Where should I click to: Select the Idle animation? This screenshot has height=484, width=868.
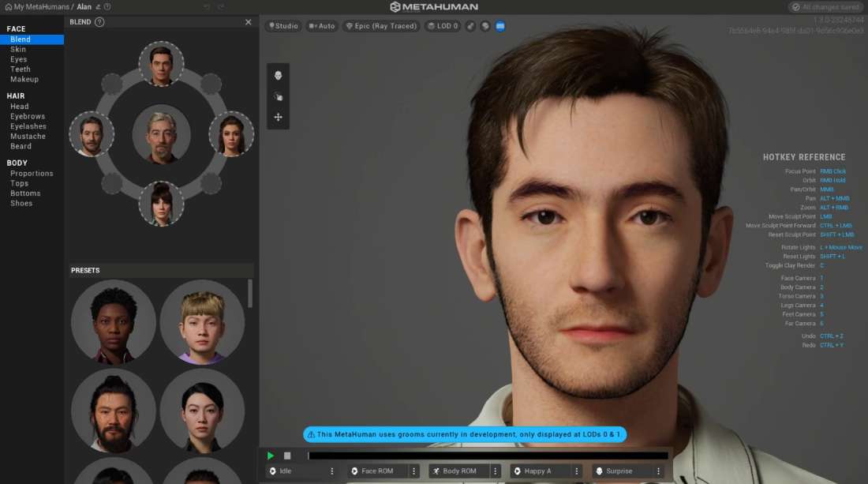(297, 471)
